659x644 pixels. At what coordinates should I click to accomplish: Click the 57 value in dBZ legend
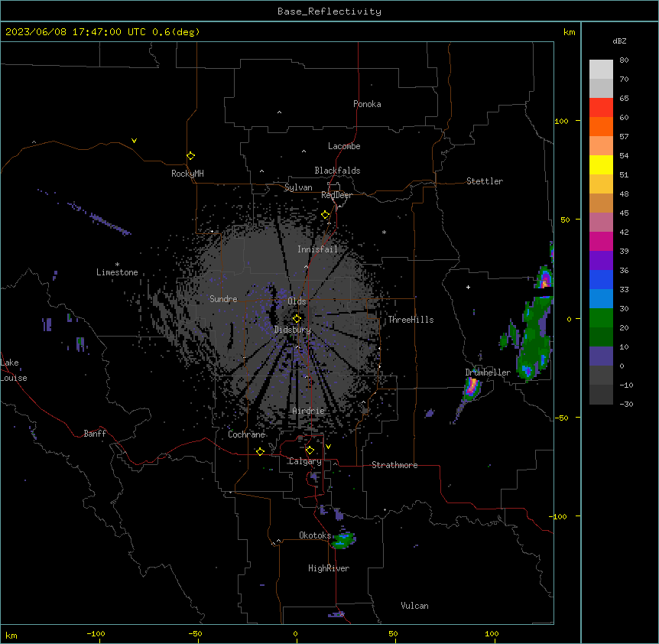tap(624, 137)
